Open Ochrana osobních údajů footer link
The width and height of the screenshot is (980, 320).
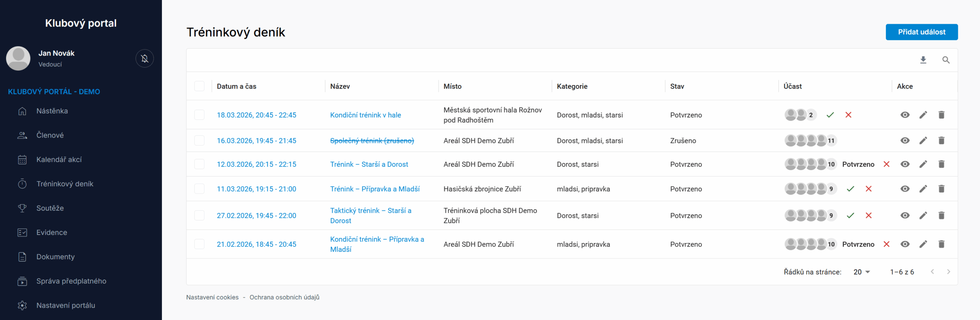(x=284, y=297)
